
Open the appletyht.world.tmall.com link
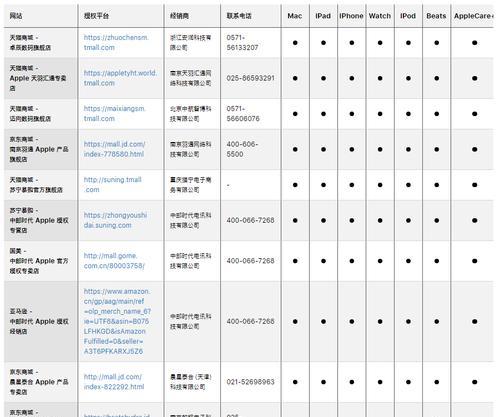pyautogui.click(x=120, y=78)
